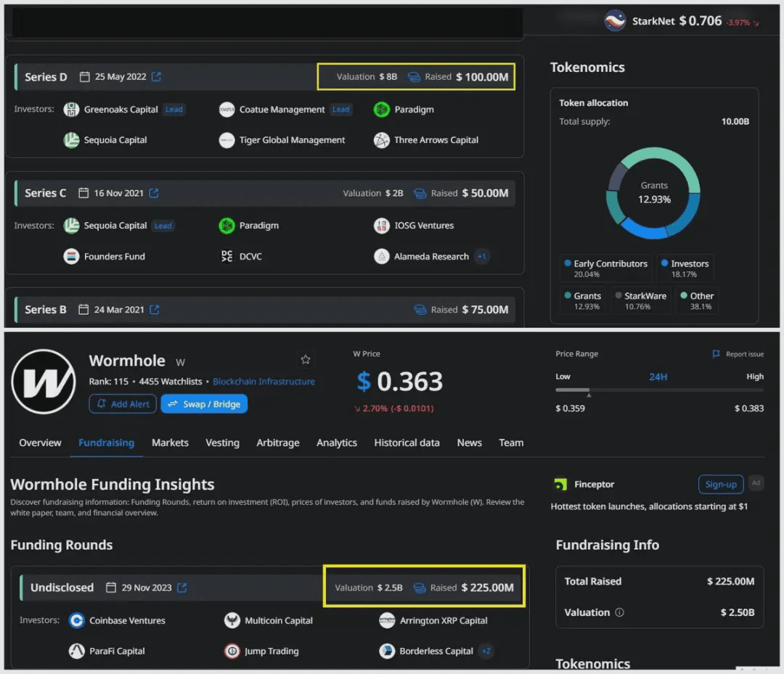Click the price range low-high slider bar
The width and height of the screenshot is (784, 674).
tap(659, 390)
